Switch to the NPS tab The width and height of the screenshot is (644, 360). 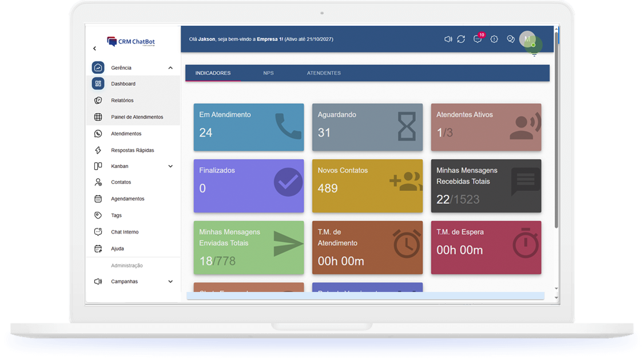[268, 73]
